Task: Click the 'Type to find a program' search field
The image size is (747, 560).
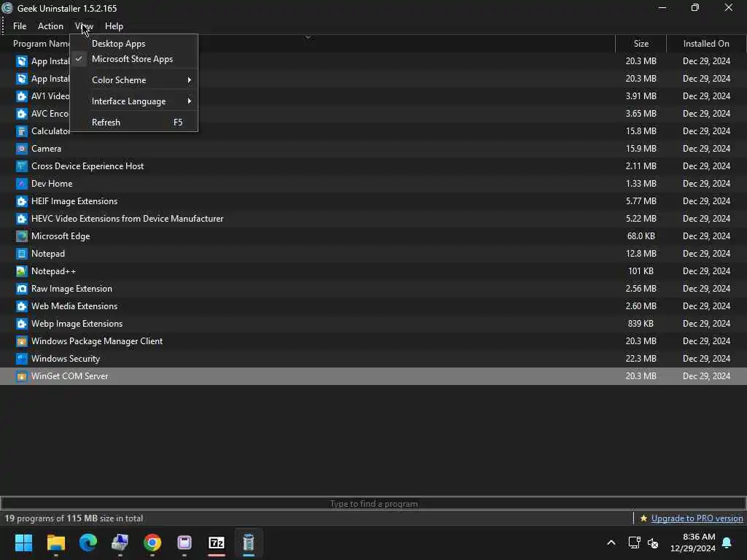Action: [x=373, y=503]
